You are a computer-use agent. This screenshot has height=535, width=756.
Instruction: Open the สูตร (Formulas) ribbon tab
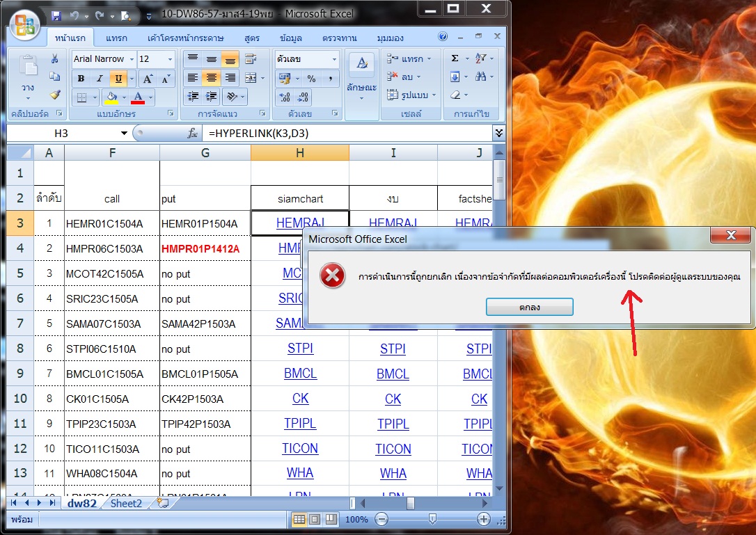pos(252,38)
